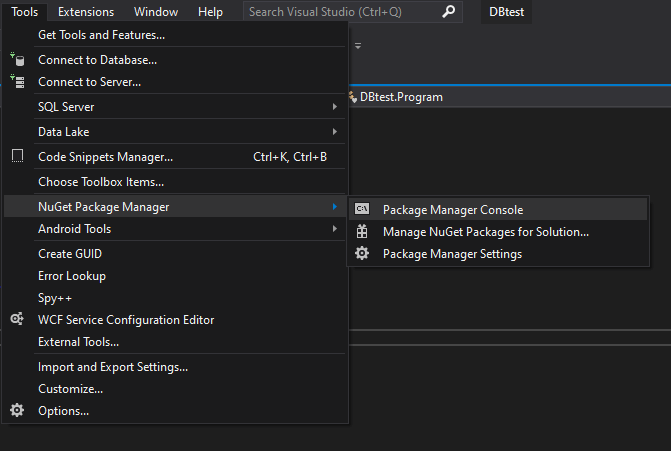This screenshot has width=671, height=451.
Task: Open the Options dialog entry
Action: (x=175, y=411)
